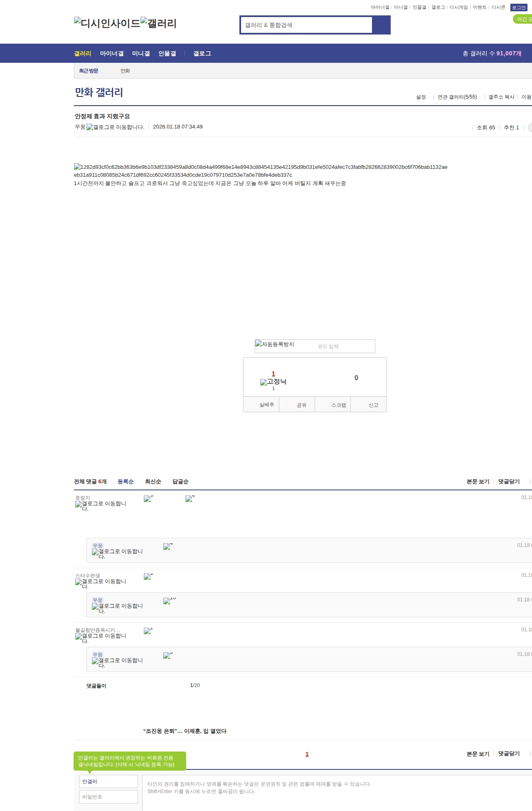Image resolution: width=532 pixels, height=811 pixels.
Task: Open nickname 스타수련생 in comments
Action: 88,576
